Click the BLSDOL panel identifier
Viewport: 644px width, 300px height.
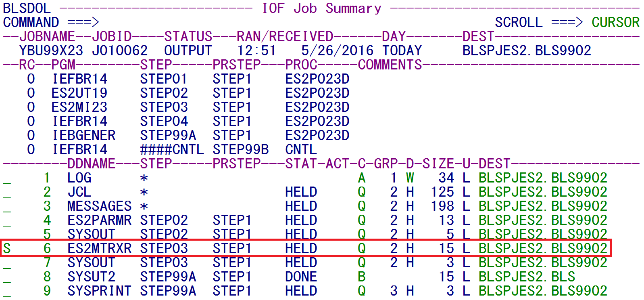pyautogui.click(x=27, y=8)
